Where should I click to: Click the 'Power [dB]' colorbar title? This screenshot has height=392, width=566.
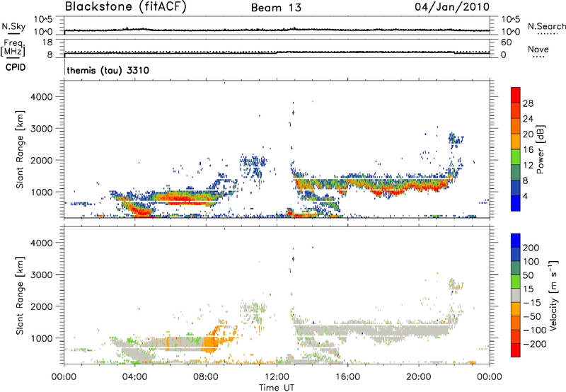click(x=540, y=149)
